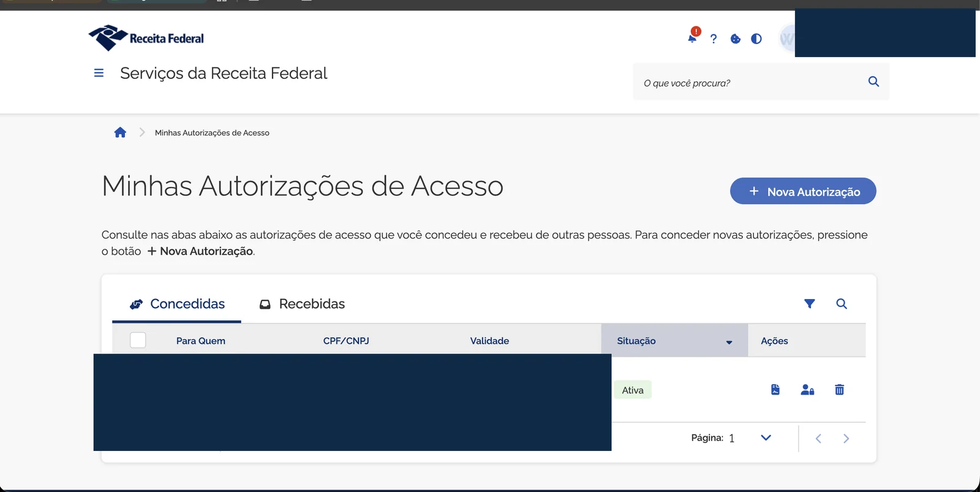Screen dimensions: 980x492
Task: Delete the authorization with trash icon
Action: [839, 390]
